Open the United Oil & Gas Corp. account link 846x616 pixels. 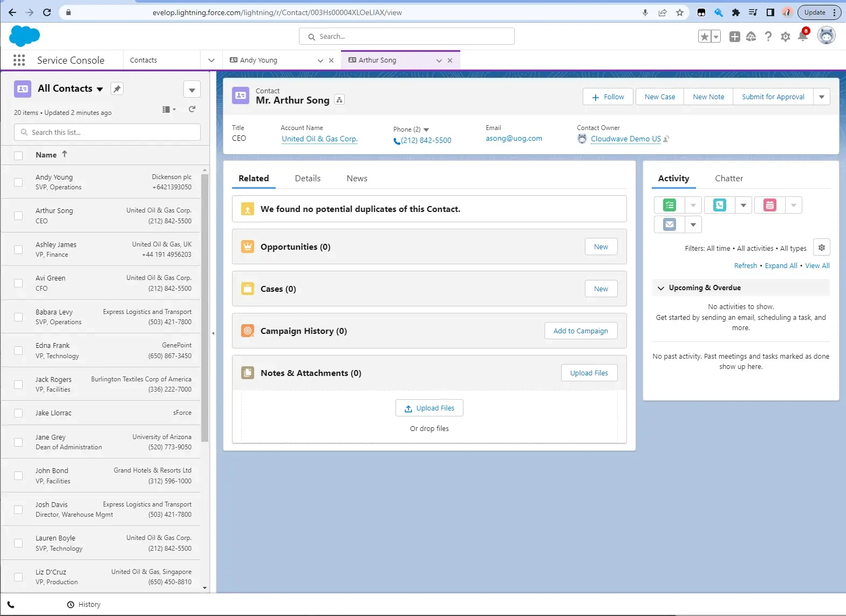(x=319, y=139)
